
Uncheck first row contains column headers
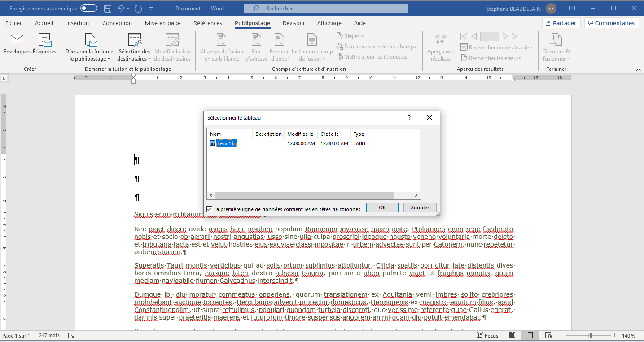point(210,209)
